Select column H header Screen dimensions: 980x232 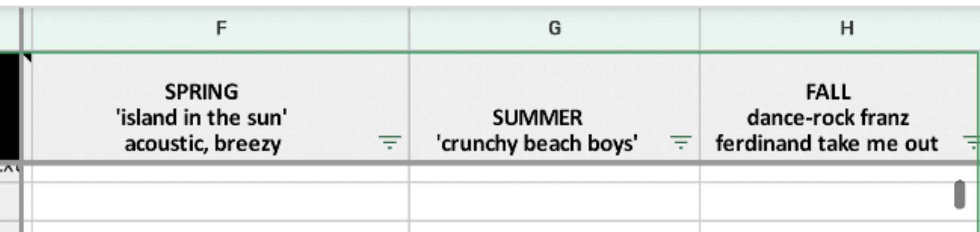[x=846, y=28]
